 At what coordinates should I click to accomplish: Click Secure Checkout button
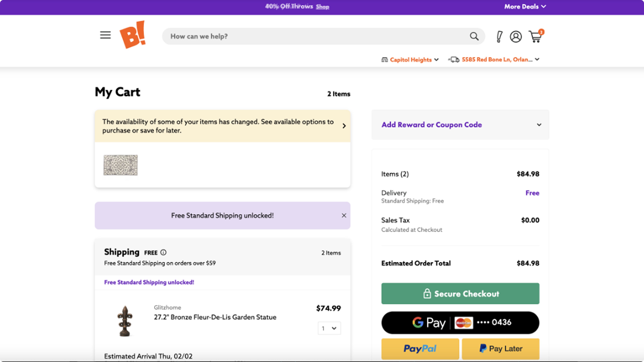pos(460,294)
